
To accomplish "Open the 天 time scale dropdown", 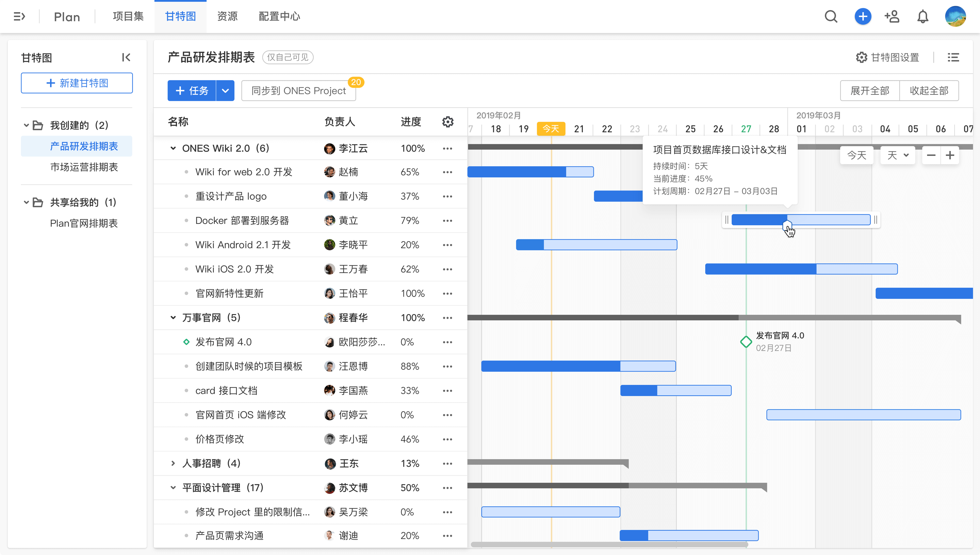I will pos(898,155).
